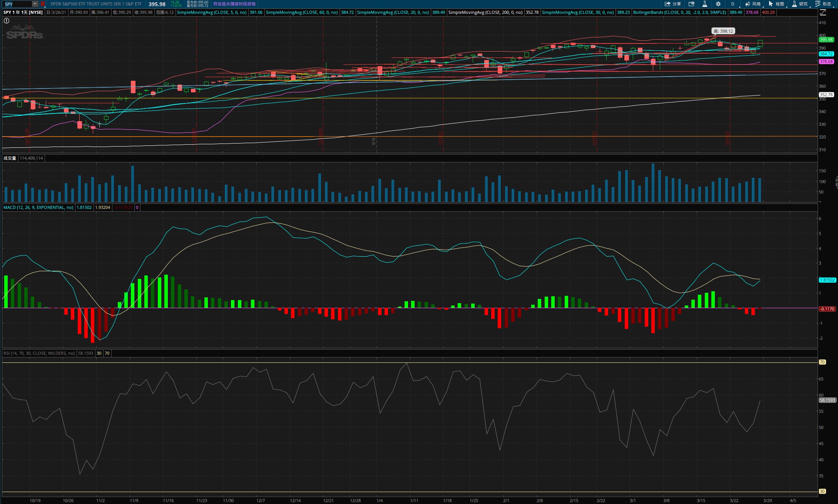Click the 开:390.93 open price field
This screenshot has height=504, width=838.
79,12
